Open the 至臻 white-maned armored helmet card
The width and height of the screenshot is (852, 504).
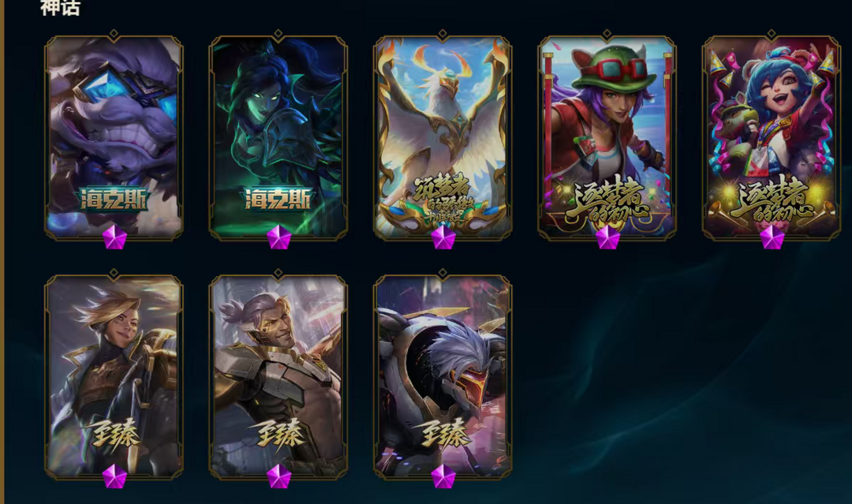(x=443, y=376)
